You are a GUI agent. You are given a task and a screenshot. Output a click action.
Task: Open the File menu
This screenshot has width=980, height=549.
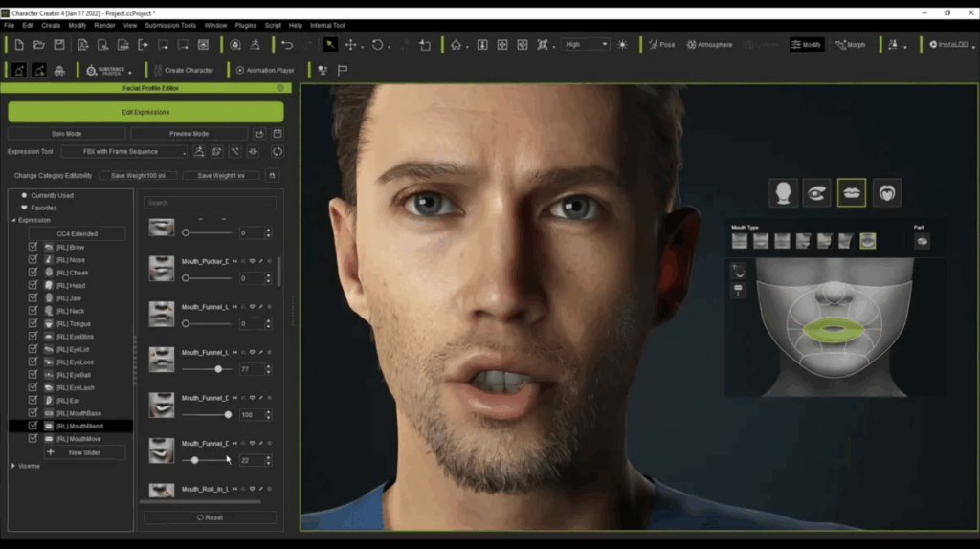pos(9,26)
